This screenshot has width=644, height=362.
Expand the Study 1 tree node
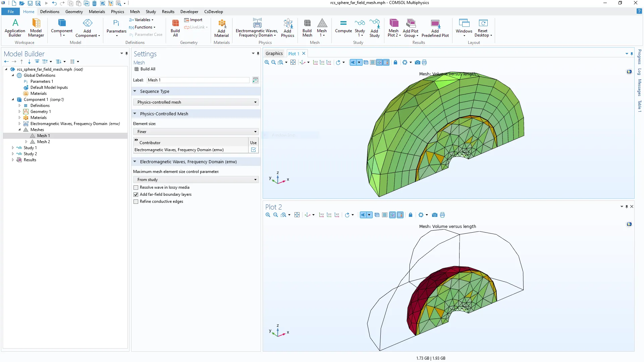tap(13, 148)
